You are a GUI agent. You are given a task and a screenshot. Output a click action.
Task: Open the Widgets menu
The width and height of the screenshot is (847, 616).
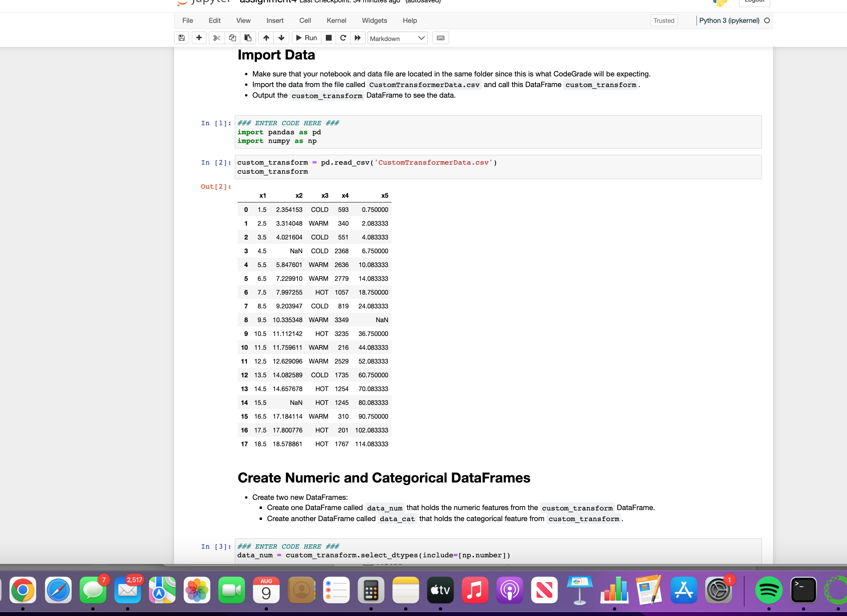pyautogui.click(x=374, y=20)
